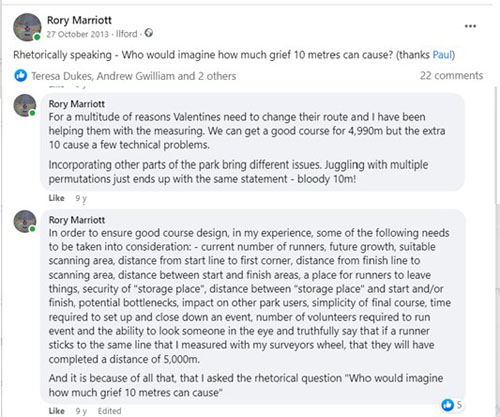Click avatar beside the Valentines route comment
The width and height of the screenshot is (500, 417).
coord(24,105)
